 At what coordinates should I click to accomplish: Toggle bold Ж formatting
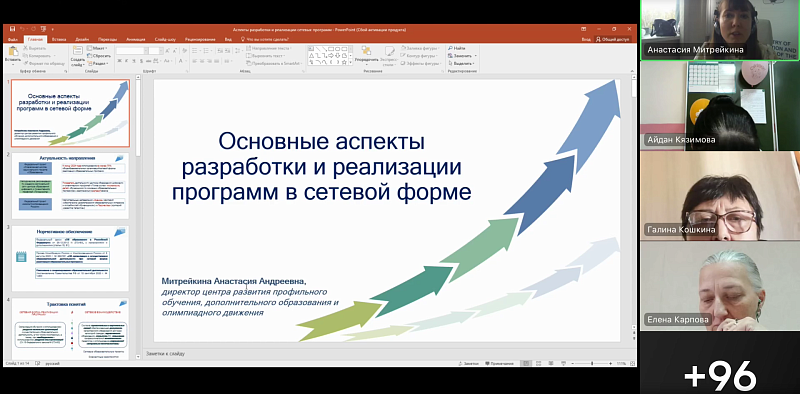coord(119,61)
